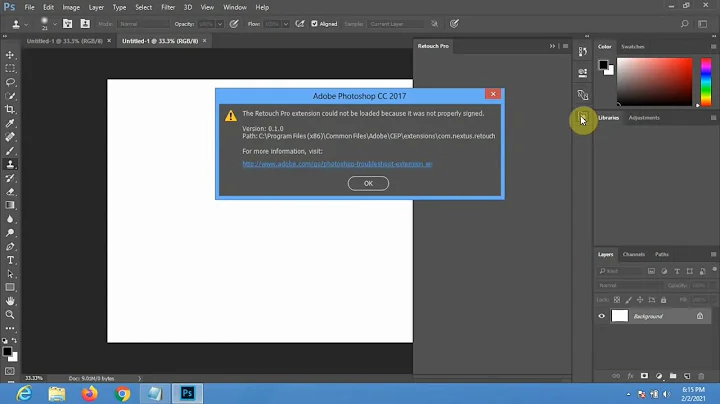
Task: Close the Adobe Photoshop CC 2017 dialog
Action: pyautogui.click(x=493, y=94)
